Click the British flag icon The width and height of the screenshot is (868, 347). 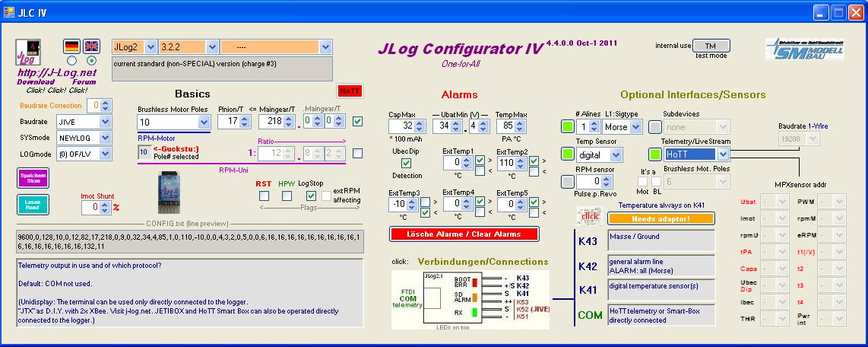pyautogui.click(x=91, y=46)
